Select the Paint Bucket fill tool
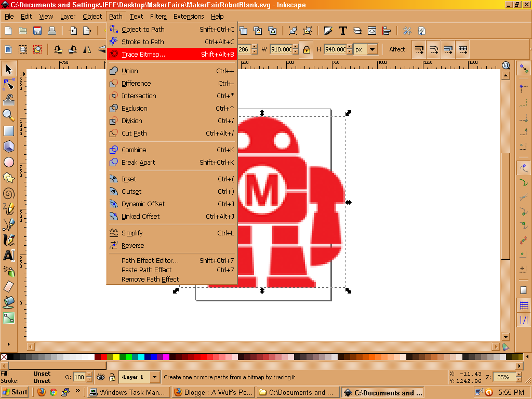Screen dimensions: 532x399 point(8,302)
